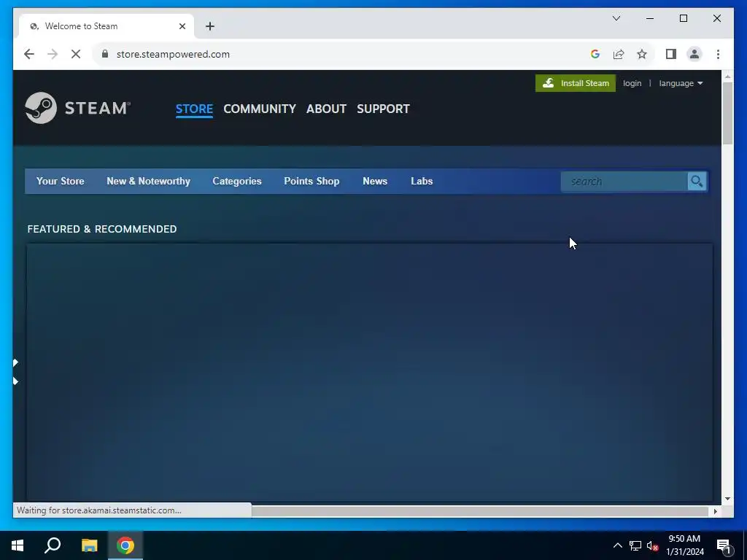Click the scroll down arrow
This screenshot has width=747, height=560.
tap(727, 499)
